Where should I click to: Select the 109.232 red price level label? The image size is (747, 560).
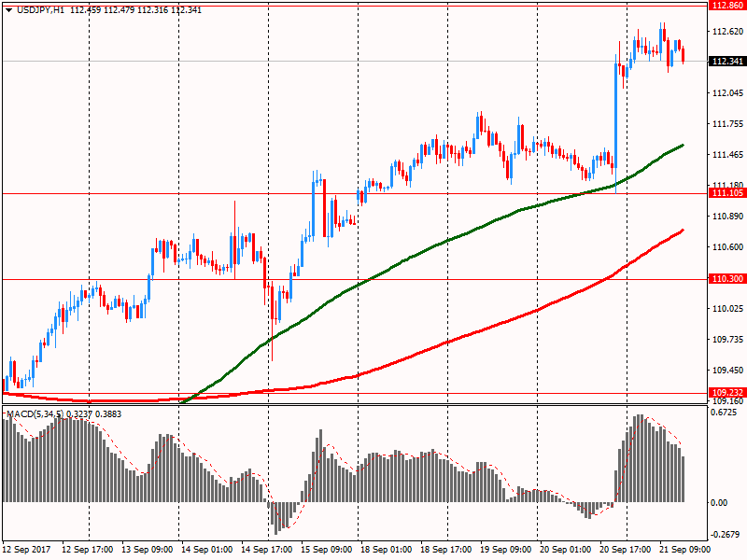(x=727, y=392)
